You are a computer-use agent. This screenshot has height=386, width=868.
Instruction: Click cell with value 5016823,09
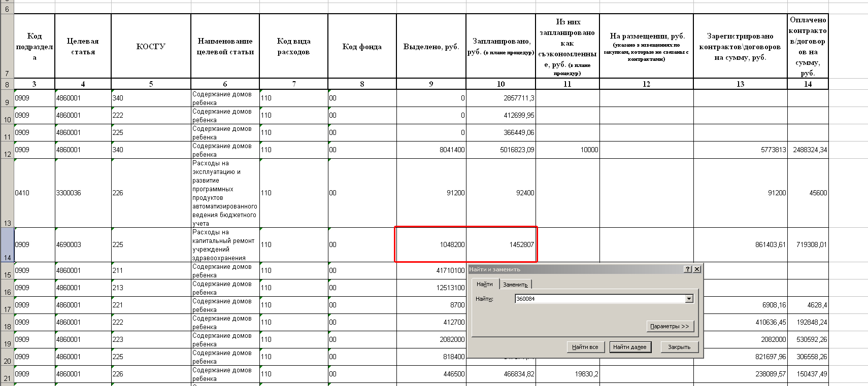501,150
